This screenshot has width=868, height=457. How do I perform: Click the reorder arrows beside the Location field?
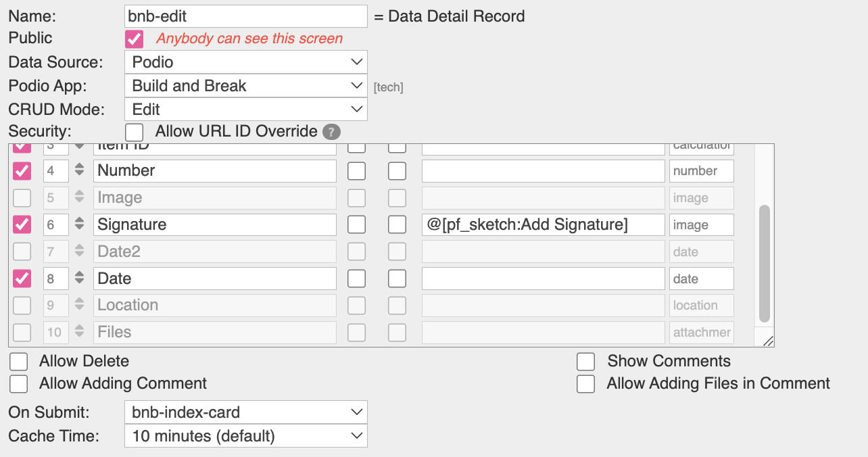click(x=80, y=305)
